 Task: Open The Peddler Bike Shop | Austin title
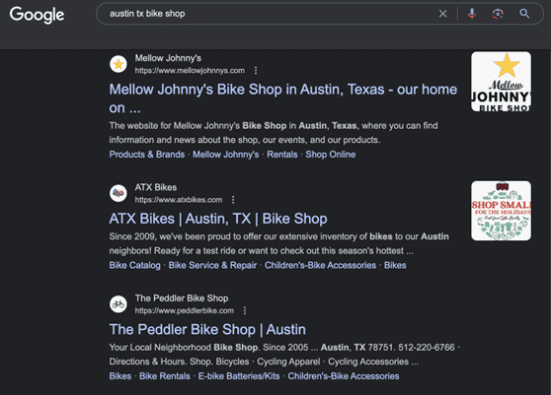click(x=207, y=330)
